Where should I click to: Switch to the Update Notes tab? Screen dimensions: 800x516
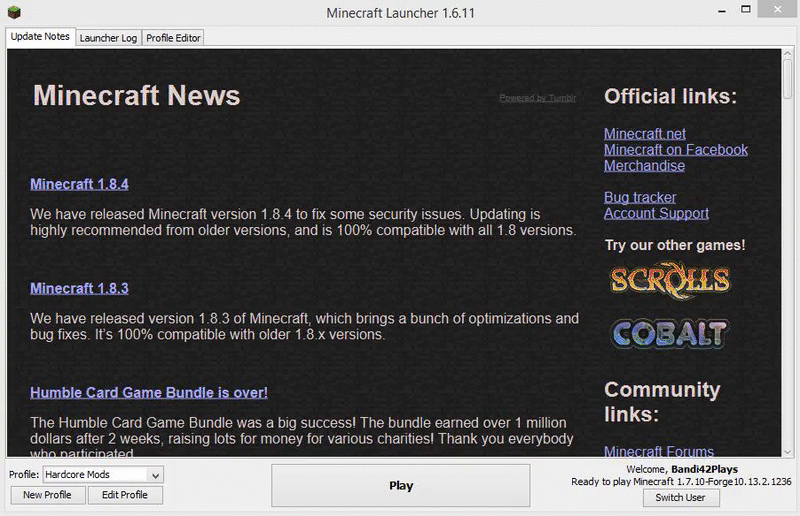40,37
